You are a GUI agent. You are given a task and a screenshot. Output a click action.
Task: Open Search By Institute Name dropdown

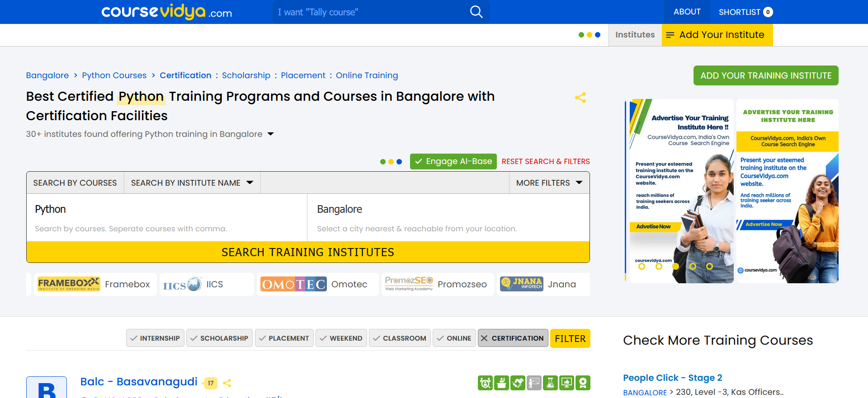click(192, 183)
